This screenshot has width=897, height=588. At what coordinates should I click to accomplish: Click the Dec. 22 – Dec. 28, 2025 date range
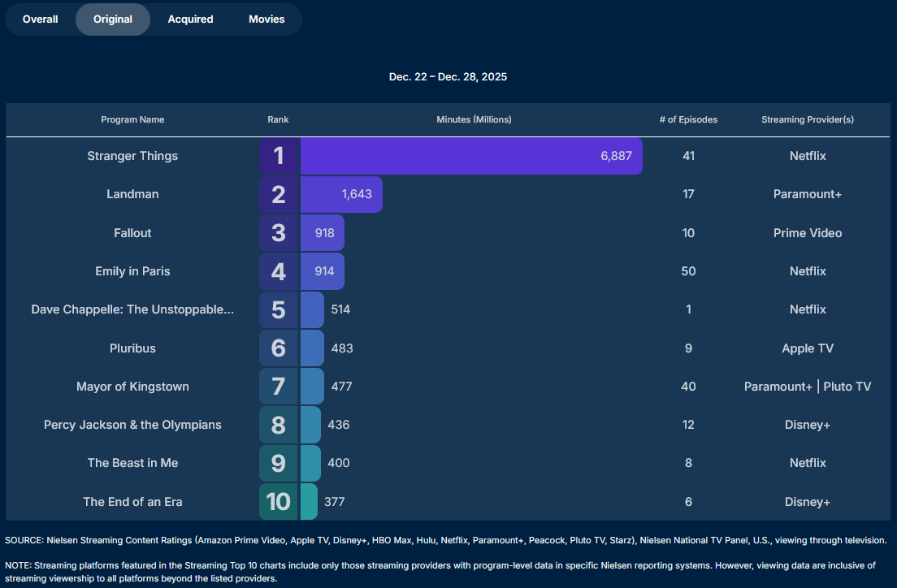pos(448,76)
